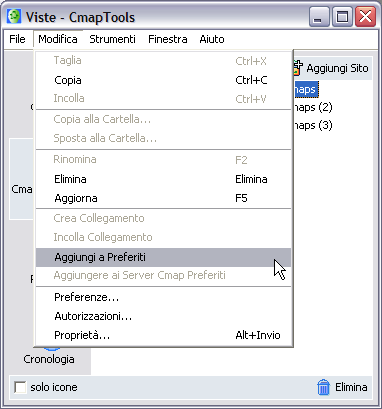The width and height of the screenshot is (382, 409).
Task: Choose Aggiungi a Preferiti from menu
Action: pyautogui.click(x=163, y=257)
